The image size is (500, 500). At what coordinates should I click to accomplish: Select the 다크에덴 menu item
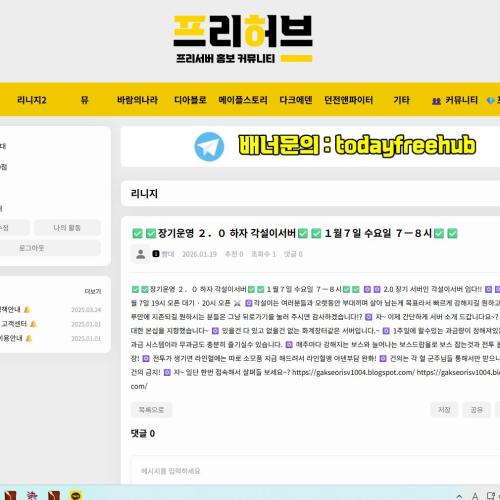(296, 100)
